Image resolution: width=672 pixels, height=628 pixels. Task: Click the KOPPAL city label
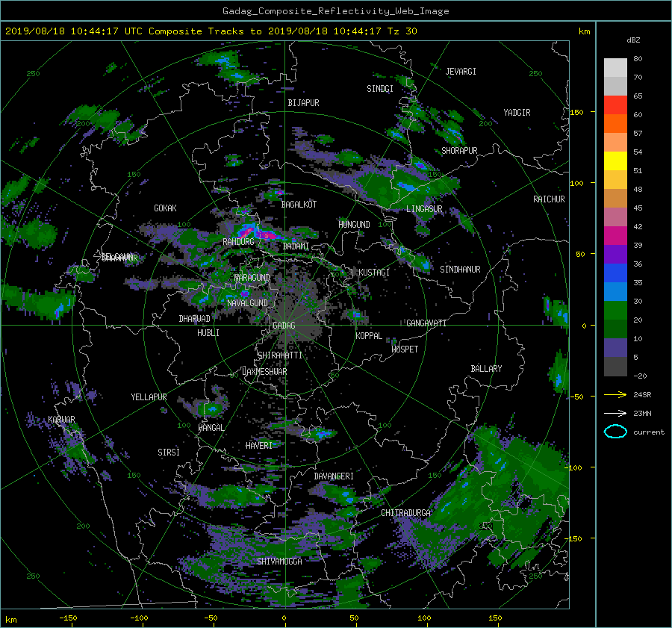pos(369,336)
